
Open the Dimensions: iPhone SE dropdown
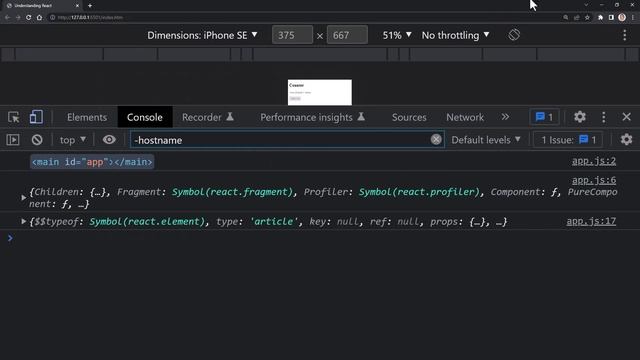[x=202, y=36]
